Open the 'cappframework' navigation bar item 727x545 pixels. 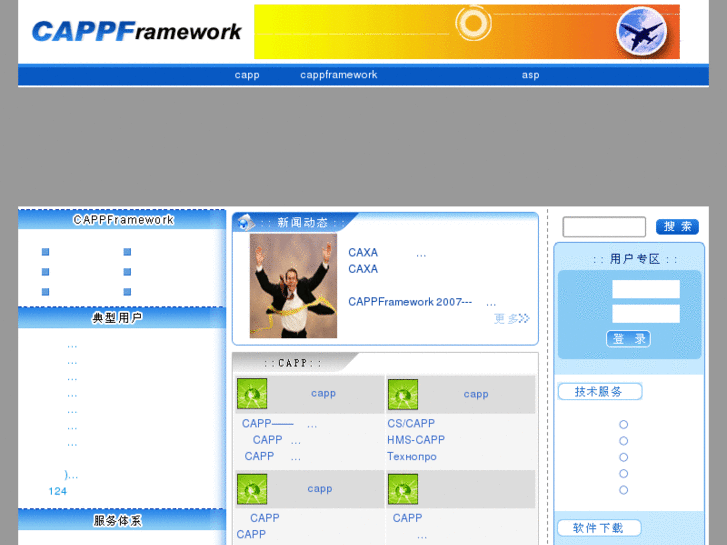click(x=338, y=75)
